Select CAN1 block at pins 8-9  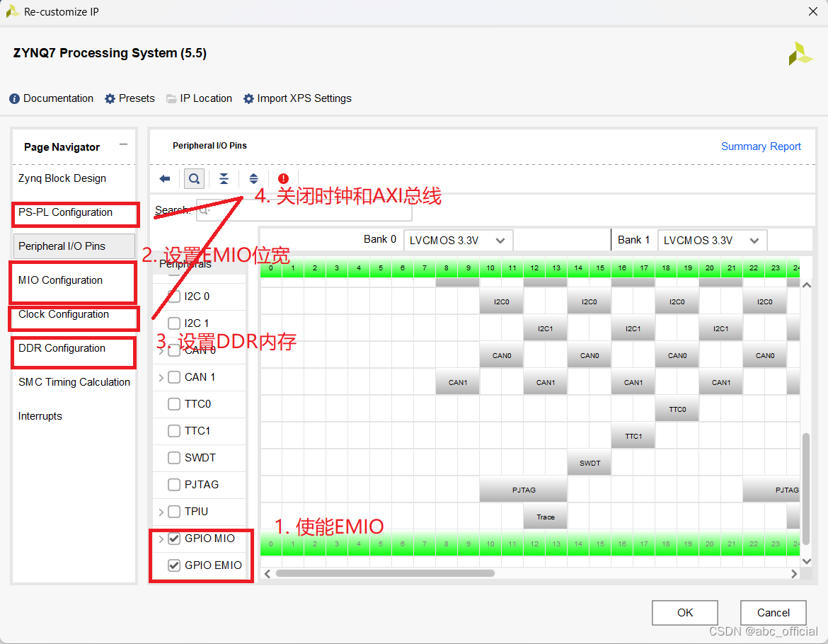tap(458, 381)
